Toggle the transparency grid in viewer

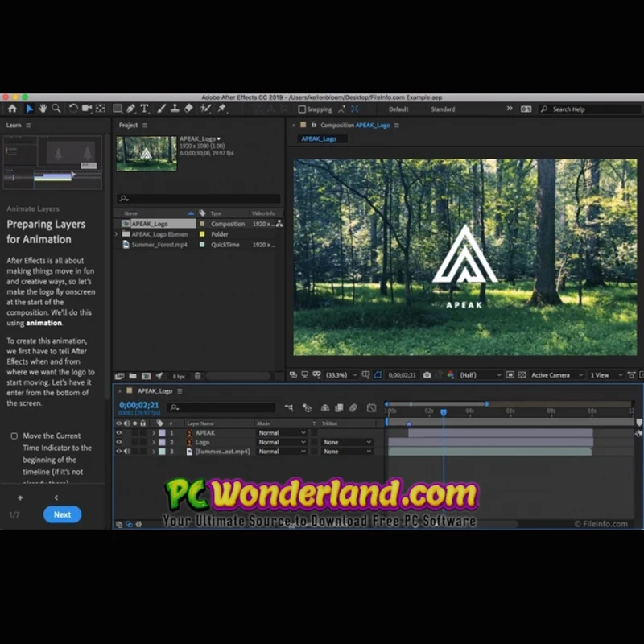522,375
